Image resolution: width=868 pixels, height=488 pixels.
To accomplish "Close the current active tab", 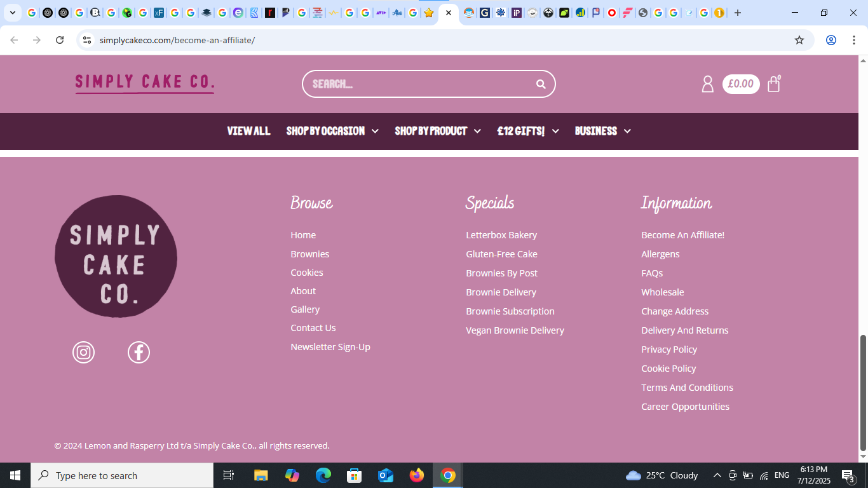I will click(449, 13).
